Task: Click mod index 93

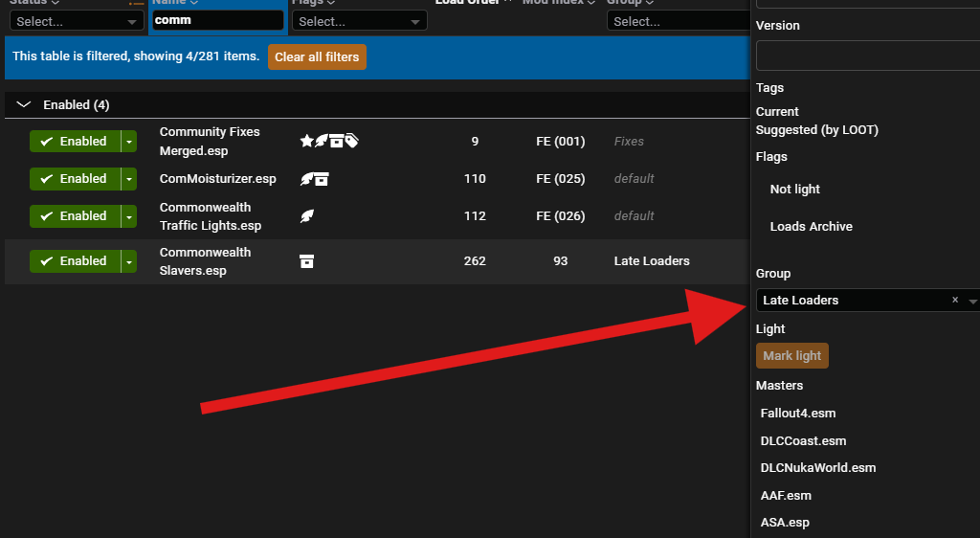Action: [x=561, y=261]
